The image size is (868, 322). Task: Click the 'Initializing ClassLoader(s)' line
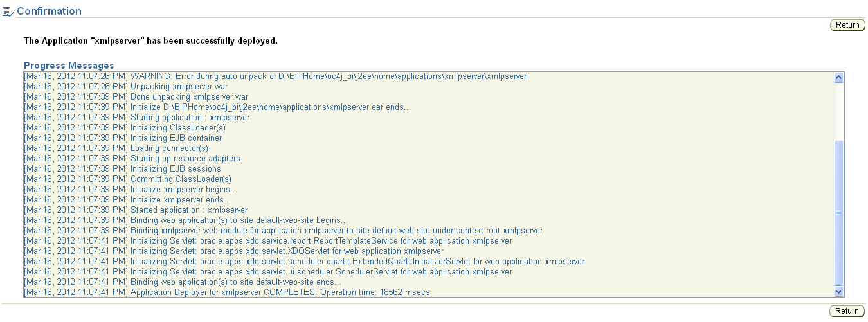click(x=125, y=128)
